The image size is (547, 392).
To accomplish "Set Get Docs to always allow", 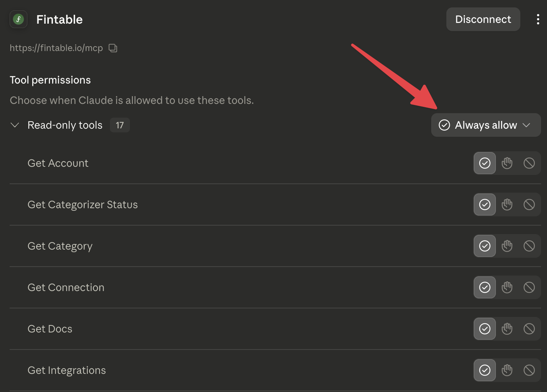I will click(x=485, y=329).
